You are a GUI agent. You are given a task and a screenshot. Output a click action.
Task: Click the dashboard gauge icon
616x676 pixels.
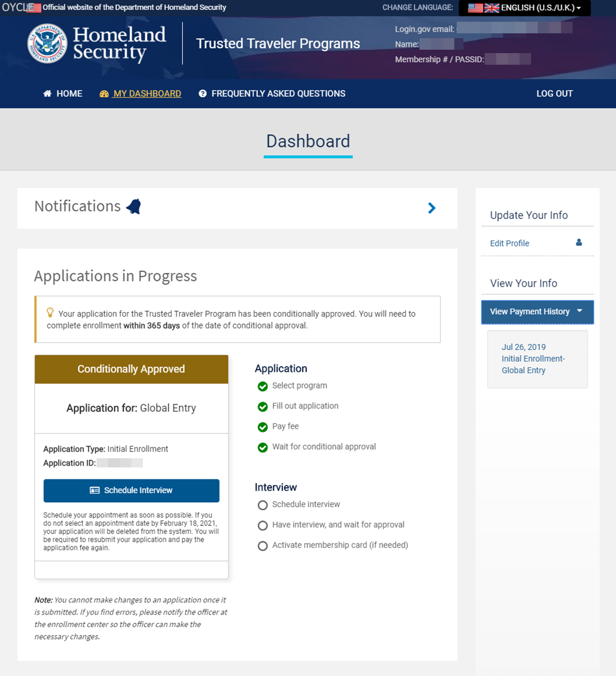pyautogui.click(x=104, y=94)
